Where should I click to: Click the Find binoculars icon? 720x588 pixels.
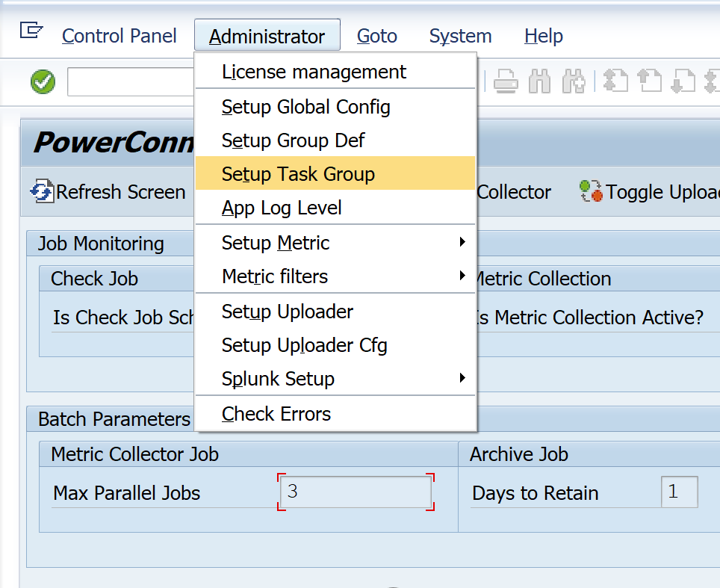539,81
